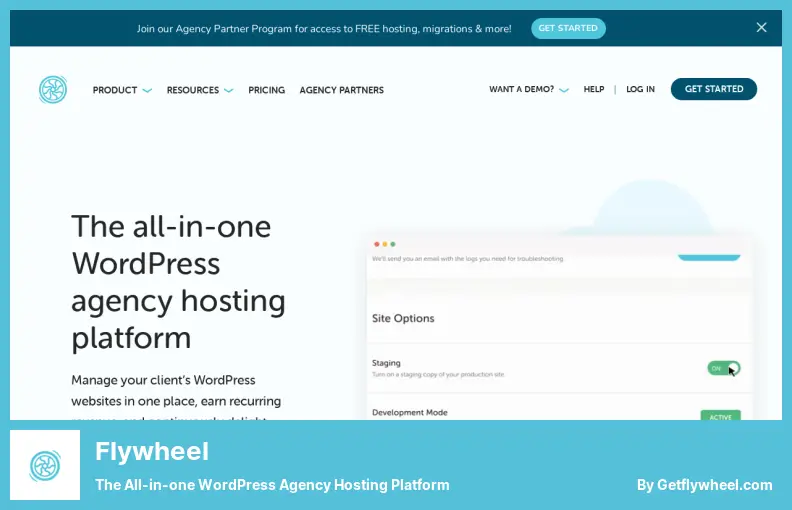The height and width of the screenshot is (510, 792).
Task: Click the 'The all-in-one WordPress agency hosting platform' headline
Action: coord(178,282)
